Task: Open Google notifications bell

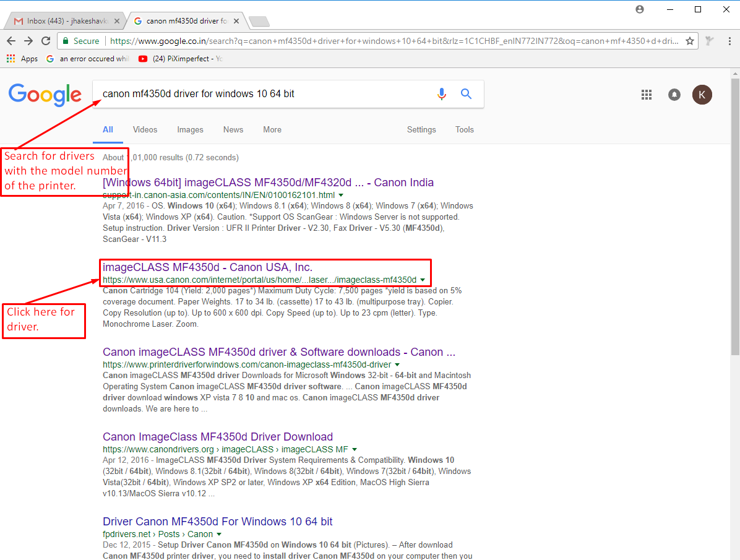Action: point(674,95)
